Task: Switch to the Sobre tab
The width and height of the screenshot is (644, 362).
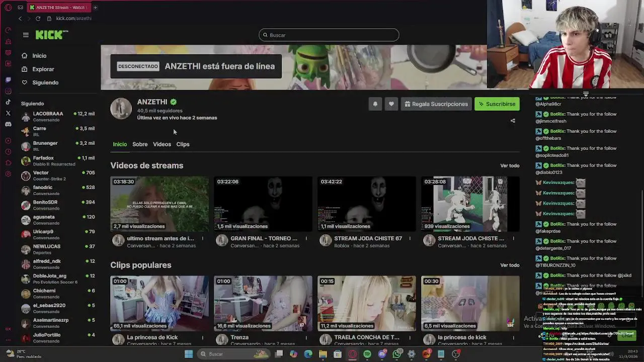Action: [x=140, y=144]
